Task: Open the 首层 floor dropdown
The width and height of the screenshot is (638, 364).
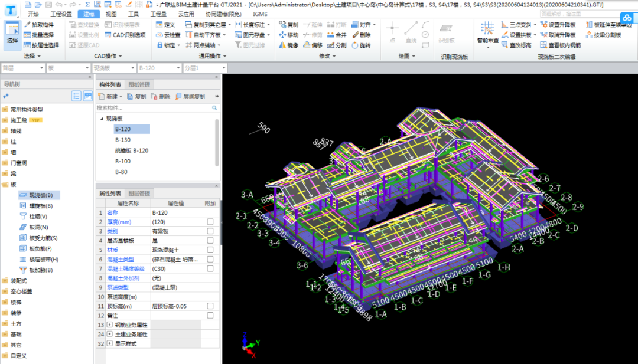Action: (23, 68)
